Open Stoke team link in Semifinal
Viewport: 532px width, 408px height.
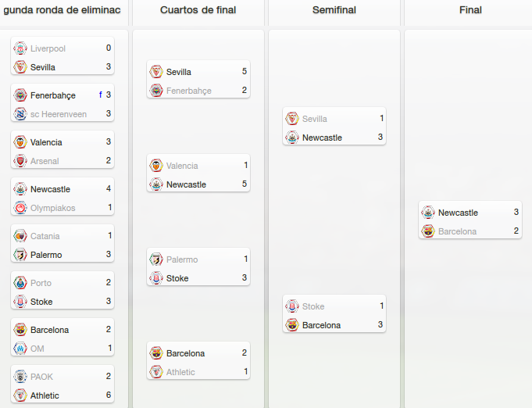(313, 306)
